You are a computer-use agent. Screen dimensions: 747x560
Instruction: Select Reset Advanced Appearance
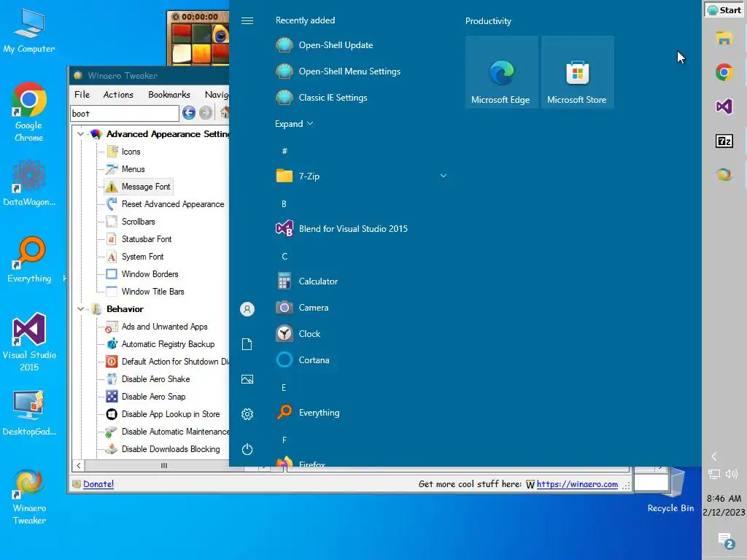pos(166,204)
